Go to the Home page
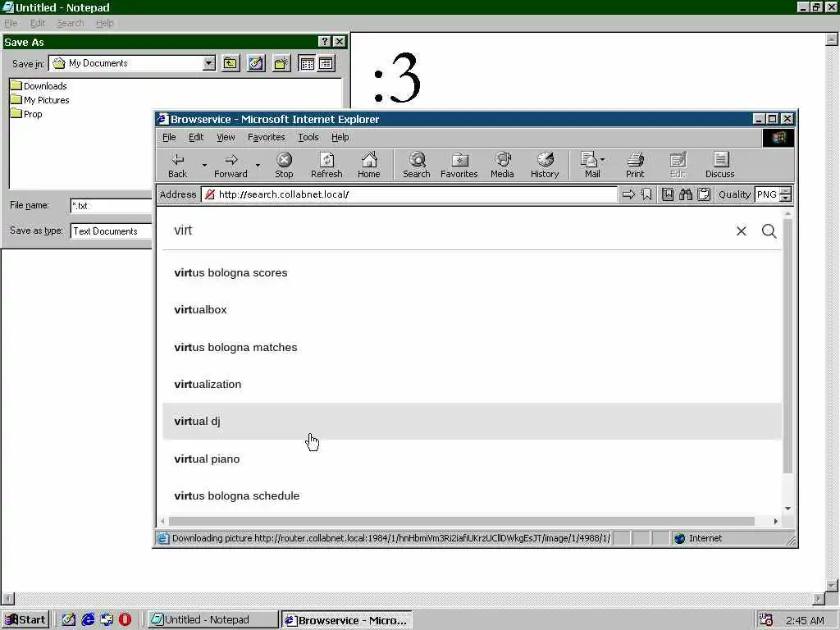Image resolution: width=840 pixels, height=630 pixels. click(368, 165)
